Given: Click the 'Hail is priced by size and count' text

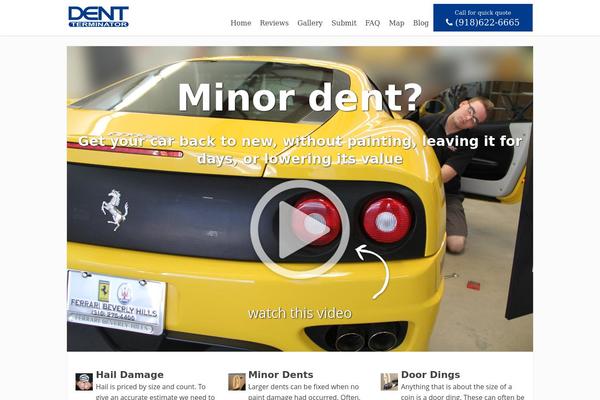Looking at the screenshot, I should click(155, 392).
